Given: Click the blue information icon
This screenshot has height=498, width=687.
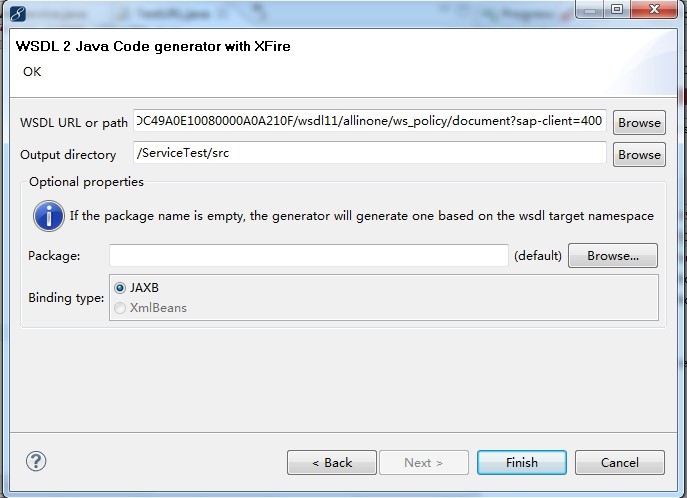Looking at the screenshot, I should tap(48, 215).
